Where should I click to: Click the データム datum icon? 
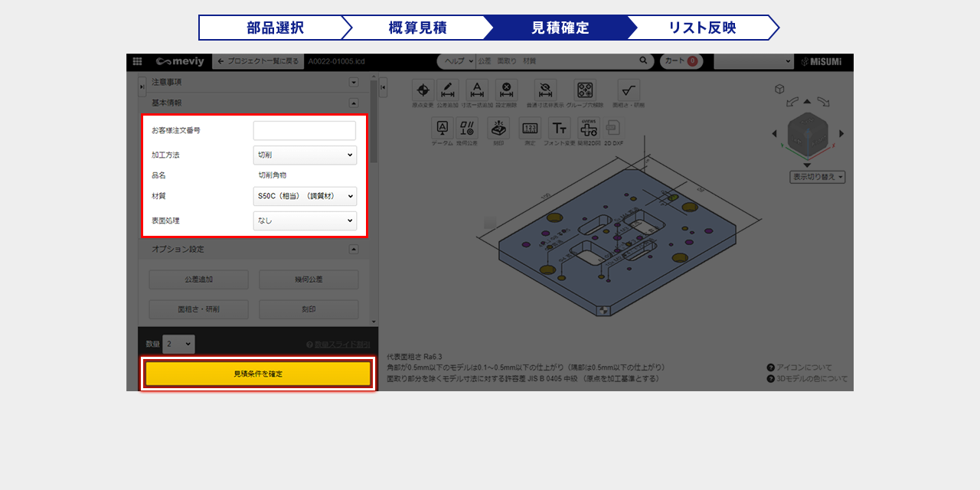(x=442, y=128)
